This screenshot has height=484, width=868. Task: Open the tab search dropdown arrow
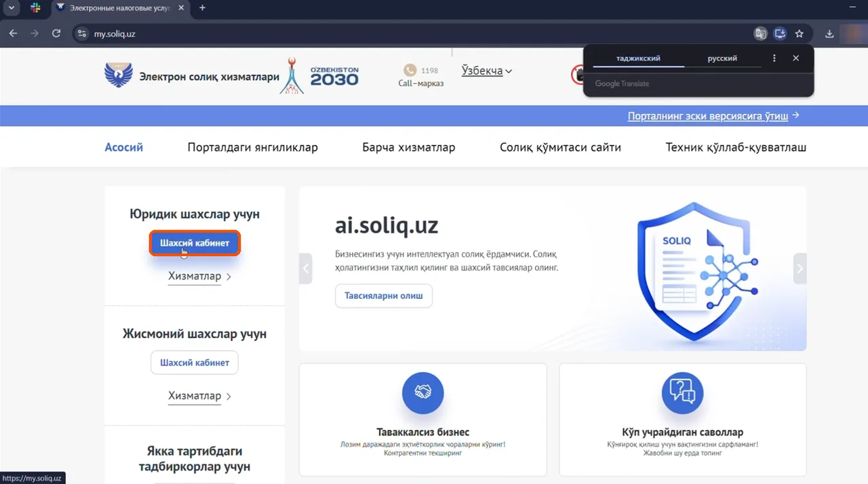(x=12, y=8)
